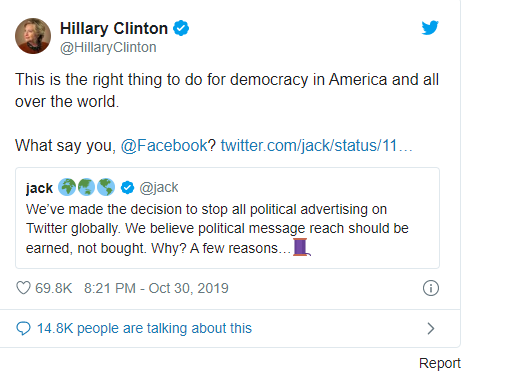Viewport: 520px width, 377px height.
Task: Click Hillary Clinton's verified badge
Action: 181,28
